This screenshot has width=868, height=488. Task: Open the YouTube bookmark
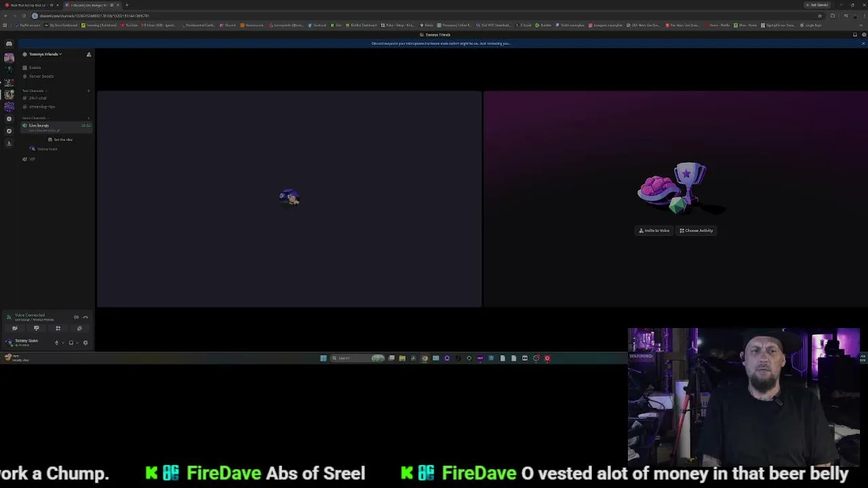[x=130, y=25]
